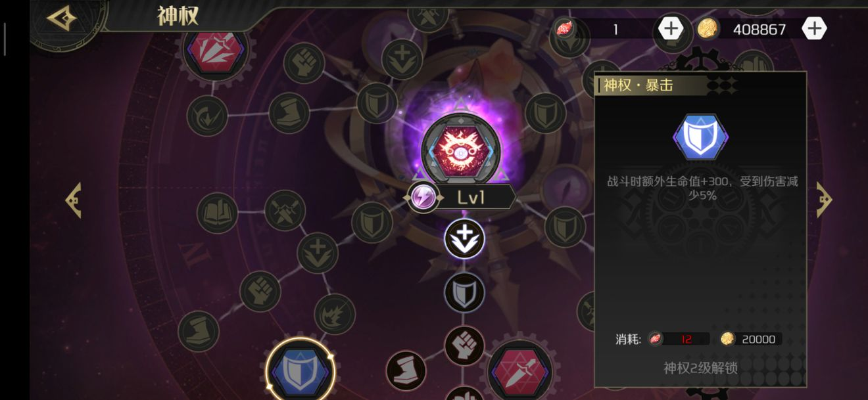Select the white boot node at bottom
The width and height of the screenshot is (868, 400).
[406, 370]
